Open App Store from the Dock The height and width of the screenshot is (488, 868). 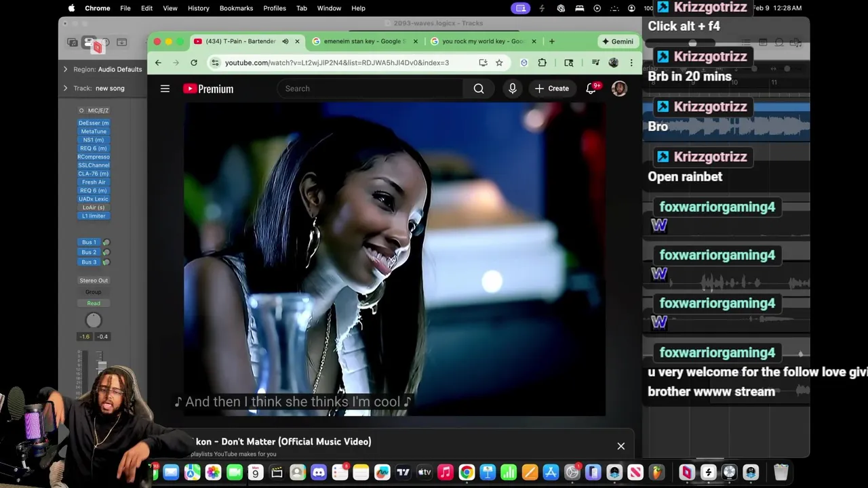(551, 472)
